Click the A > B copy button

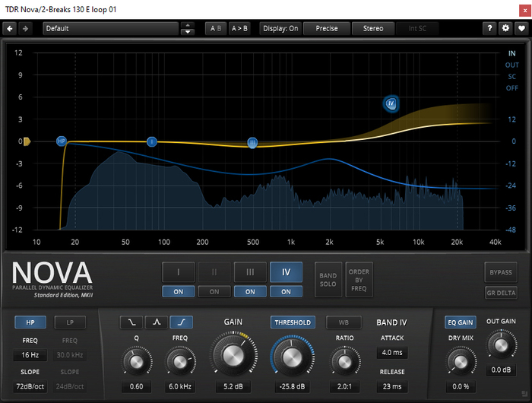tap(239, 28)
